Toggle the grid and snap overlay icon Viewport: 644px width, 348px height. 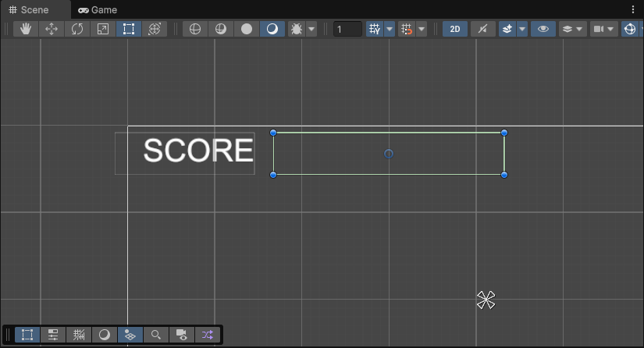(79, 335)
